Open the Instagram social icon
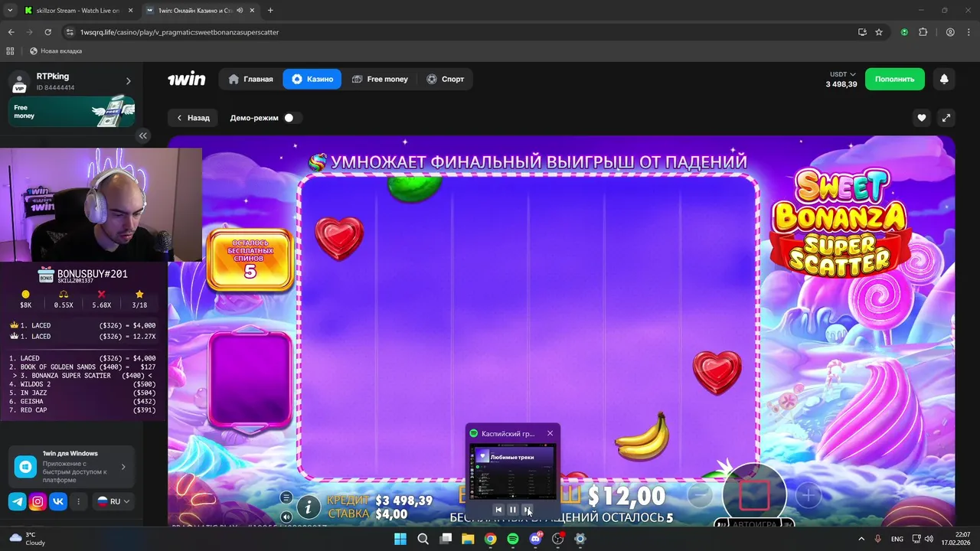This screenshot has width=980, height=551. tap(38, 501)
